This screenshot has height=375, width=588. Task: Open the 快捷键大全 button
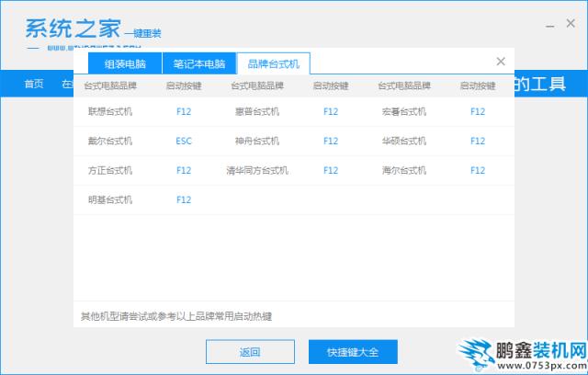coord(353,352)
